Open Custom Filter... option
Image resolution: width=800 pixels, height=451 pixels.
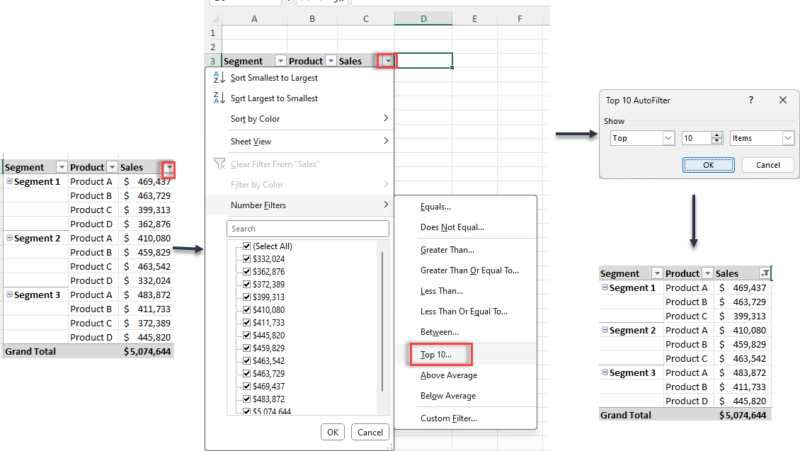point(448,418)
